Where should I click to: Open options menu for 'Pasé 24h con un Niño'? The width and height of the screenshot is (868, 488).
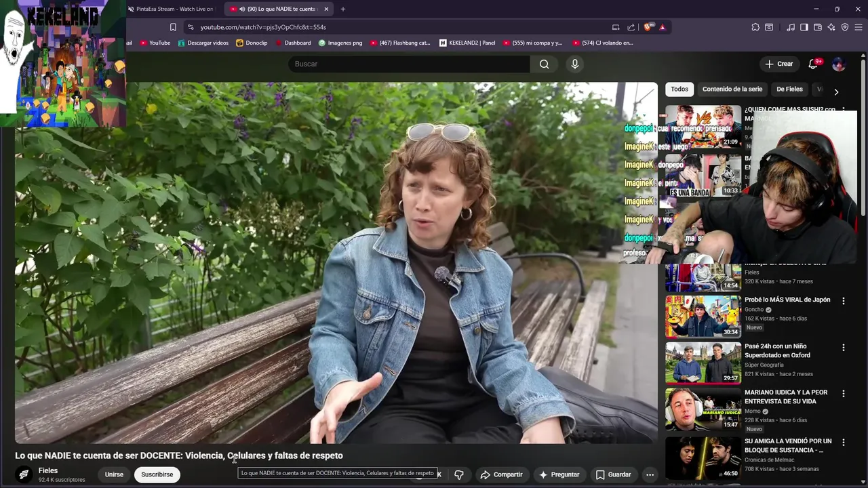coord(844,348)
